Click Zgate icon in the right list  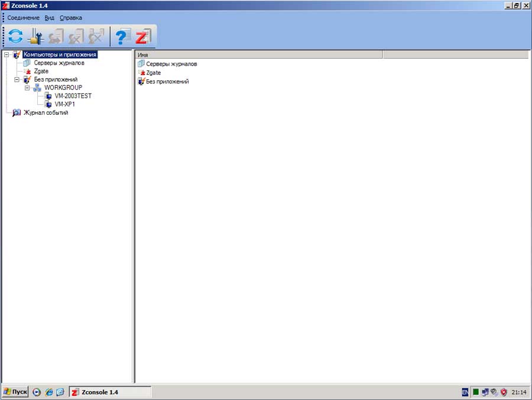142,73
